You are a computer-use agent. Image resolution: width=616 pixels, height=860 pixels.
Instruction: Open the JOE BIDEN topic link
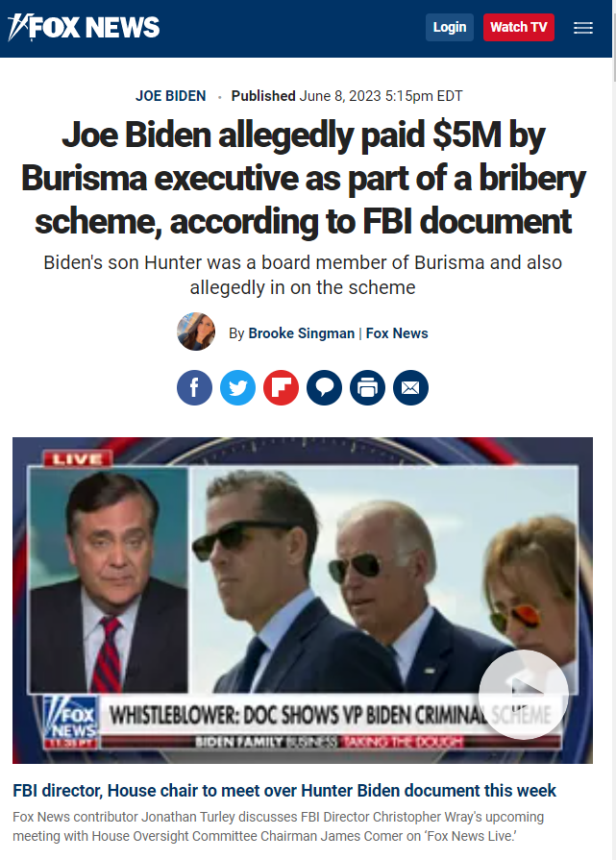click(x=171, y=96)
